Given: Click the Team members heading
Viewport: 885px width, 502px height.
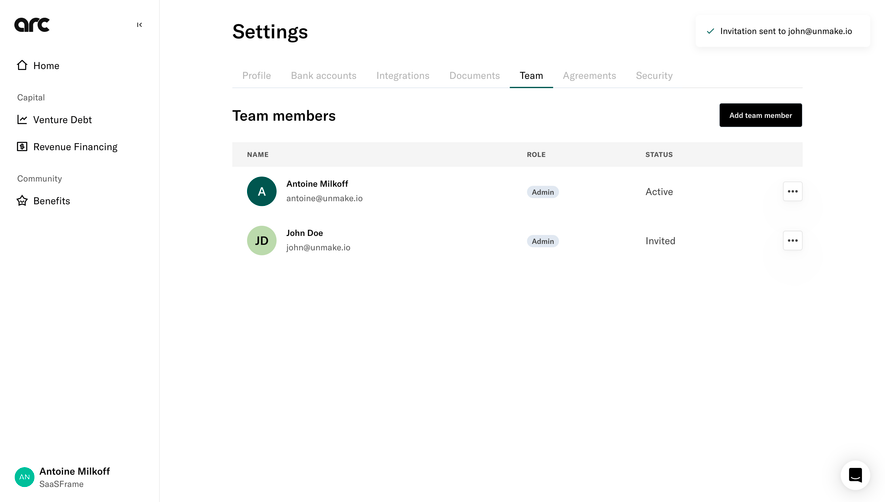Looking at the screenshot, I should pos(284,116).
